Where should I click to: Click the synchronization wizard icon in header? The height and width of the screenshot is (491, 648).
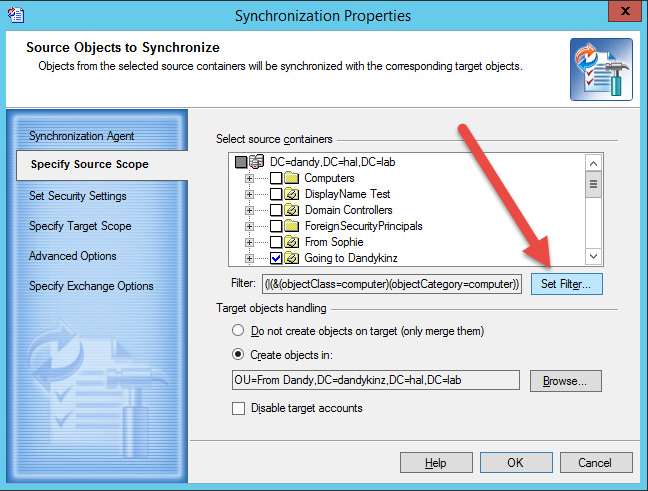point(601,69)
